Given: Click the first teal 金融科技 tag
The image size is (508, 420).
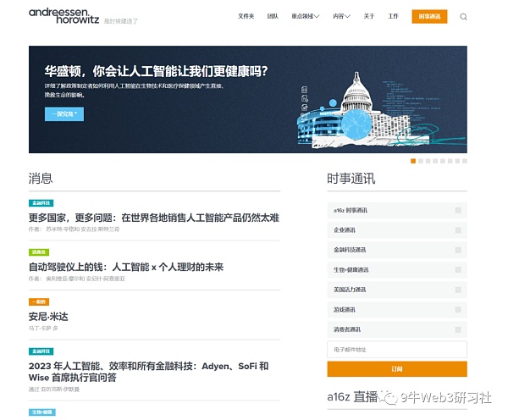Looking at the screenshot, I should [41, 203].
